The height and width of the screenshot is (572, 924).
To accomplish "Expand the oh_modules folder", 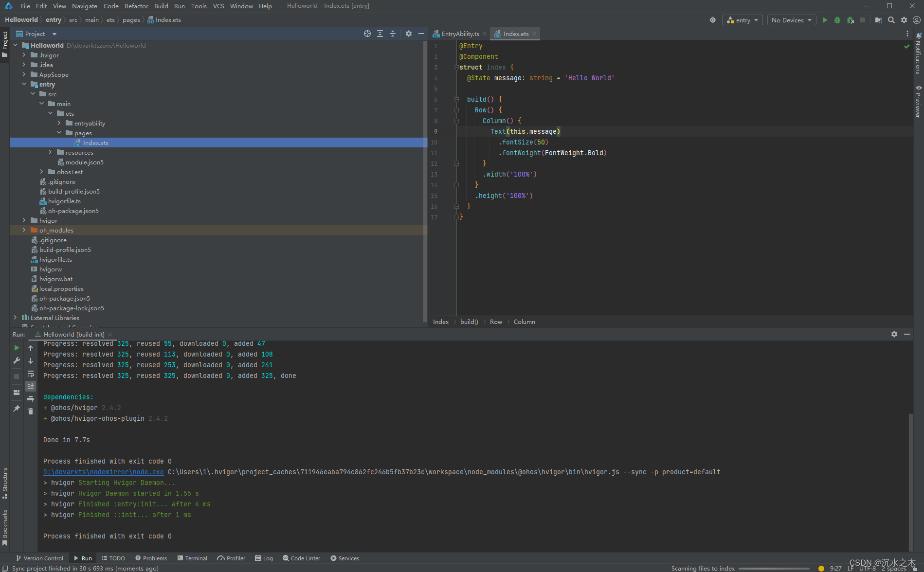I will coord(24,230).
